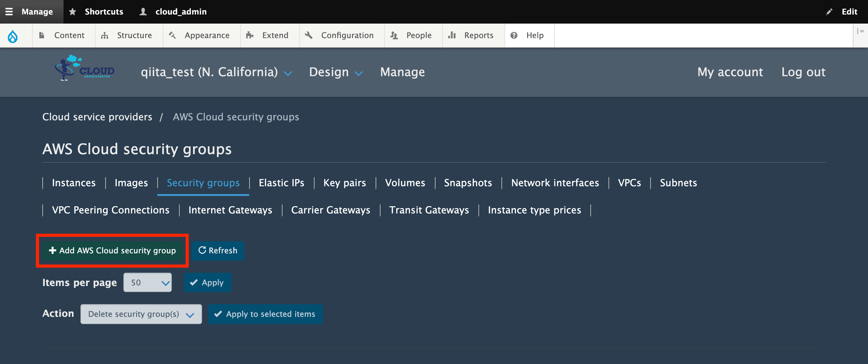This screenshot has height=364, width=868.
Task: Click the hamburger Manage menu icon
Action: tap(9, 11)
